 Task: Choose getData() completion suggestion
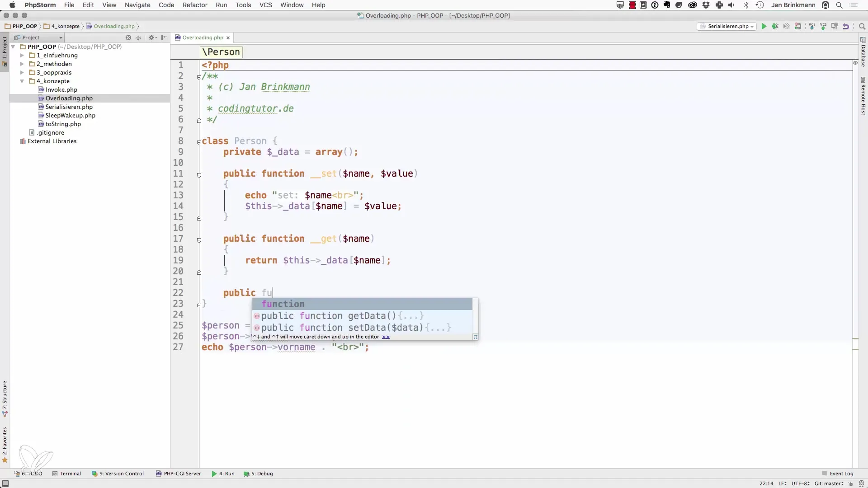pyautogui.click(x=362, y=316)
